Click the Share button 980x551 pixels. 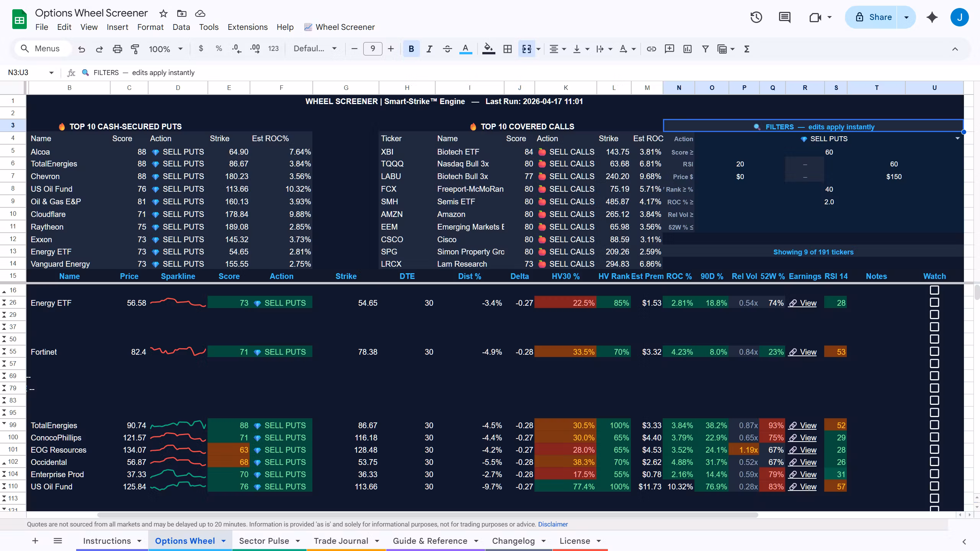871,17
